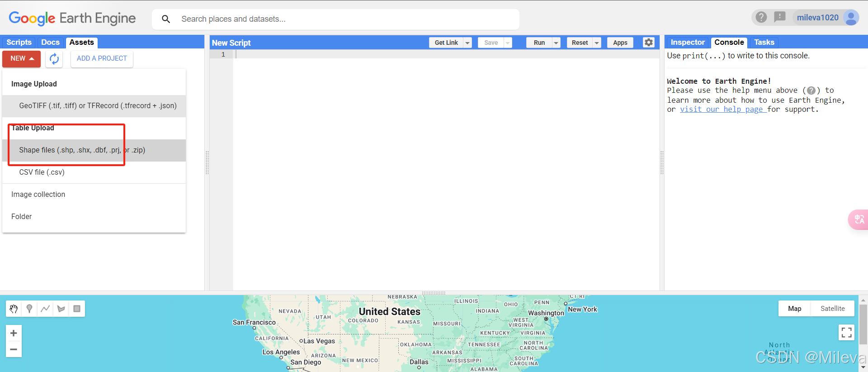Choose GeoTIFF image upload option

pos(94,106)
